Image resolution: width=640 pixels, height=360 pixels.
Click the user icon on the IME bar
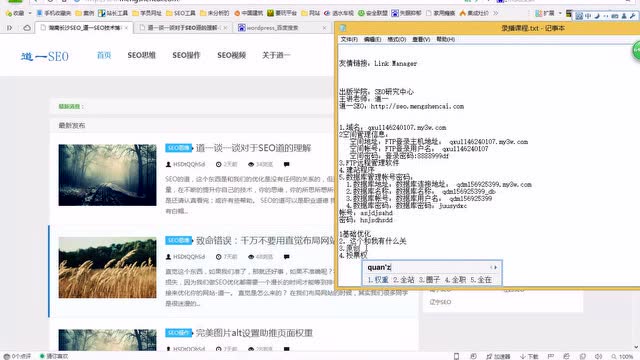[x=624, y=16]
